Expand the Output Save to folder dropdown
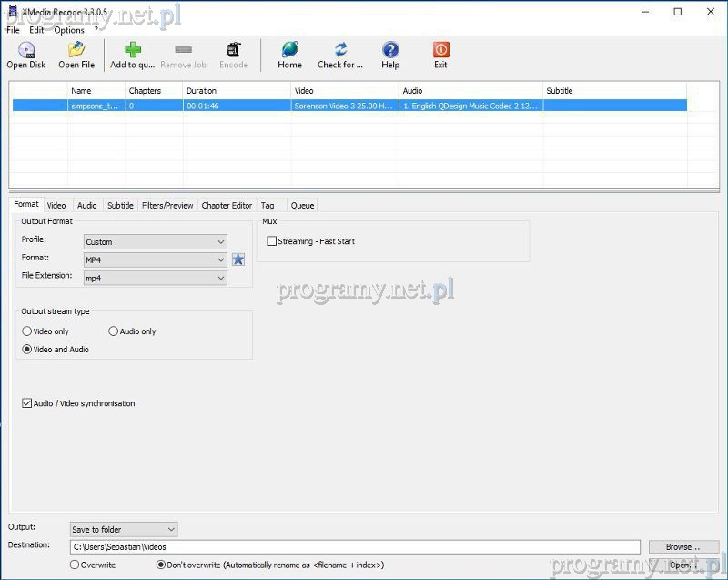The height and width of the screenshot is (580, 728). click(x=124, y=529)
